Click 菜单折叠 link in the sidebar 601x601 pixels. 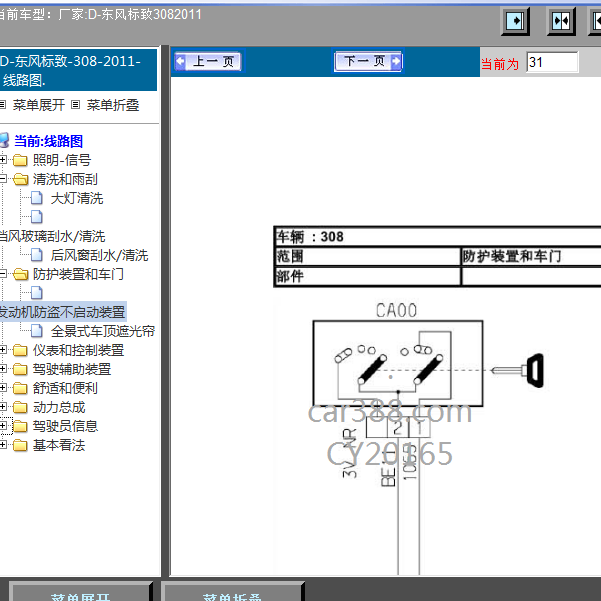pyautogui.click(x=113, y=105)
